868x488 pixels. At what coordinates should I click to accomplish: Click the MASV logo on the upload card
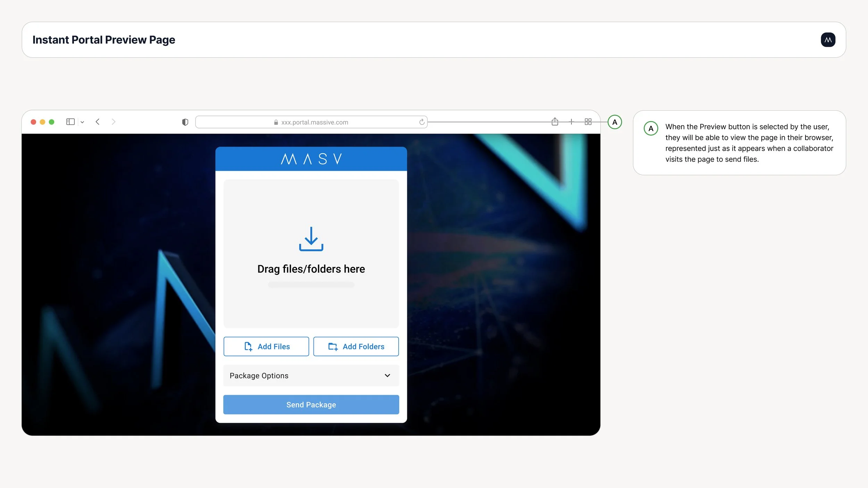[311, 158]
